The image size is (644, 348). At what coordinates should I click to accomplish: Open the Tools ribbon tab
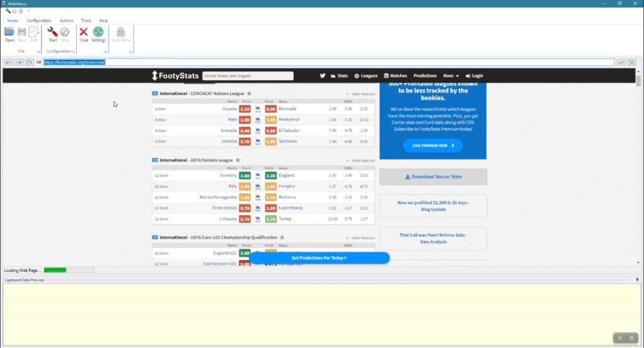click(x=86, y=21)
